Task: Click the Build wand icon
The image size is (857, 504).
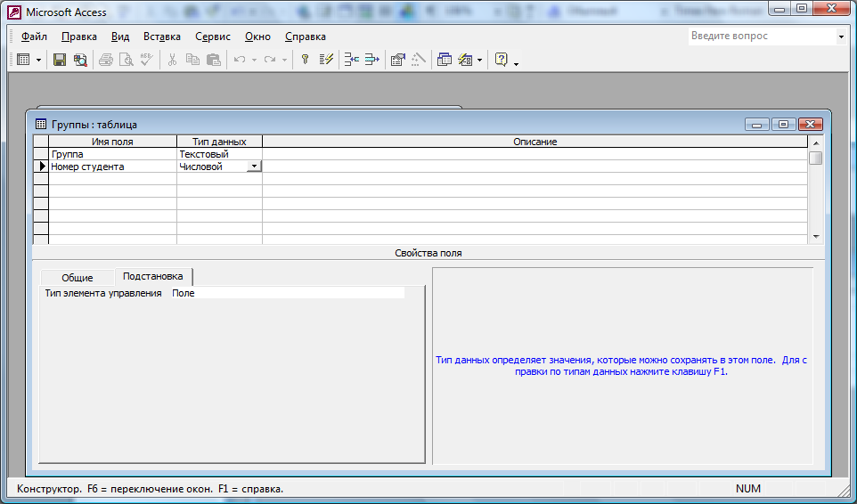Action: point(418,60)
